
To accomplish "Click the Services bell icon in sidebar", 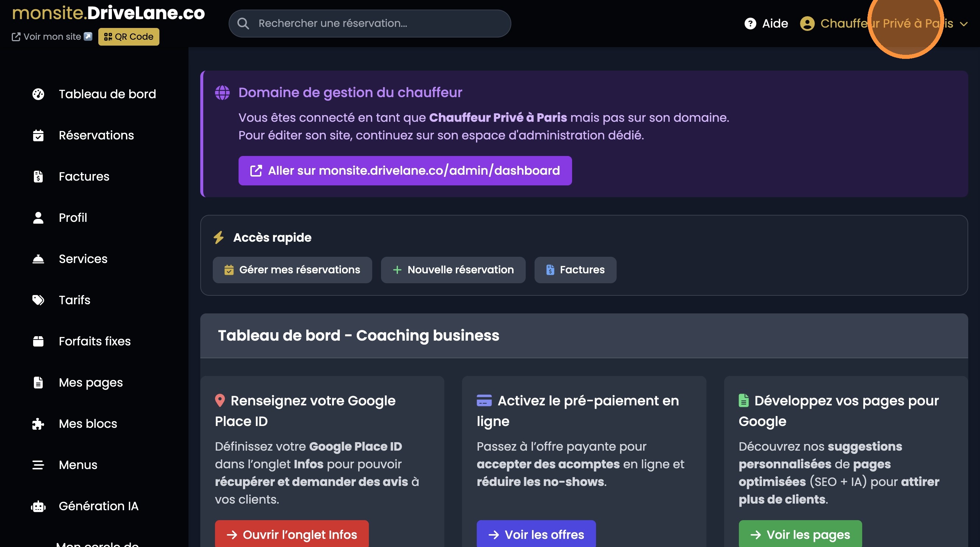I will pyautogui.click(x=38, y=259).
